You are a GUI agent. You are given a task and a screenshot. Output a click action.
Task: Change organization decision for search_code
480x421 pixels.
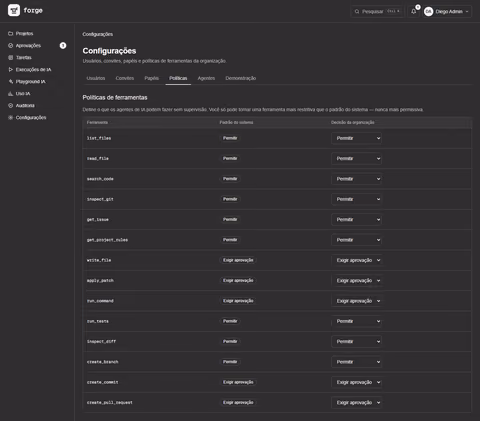coord(356,179)
